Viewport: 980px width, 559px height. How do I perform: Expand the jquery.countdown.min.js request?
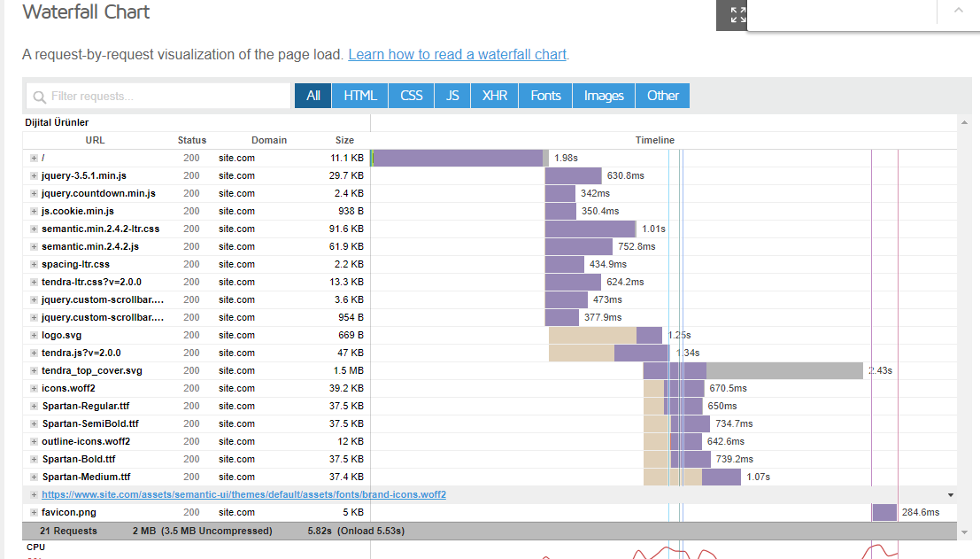pyautogui.click(x=34, y=193)
